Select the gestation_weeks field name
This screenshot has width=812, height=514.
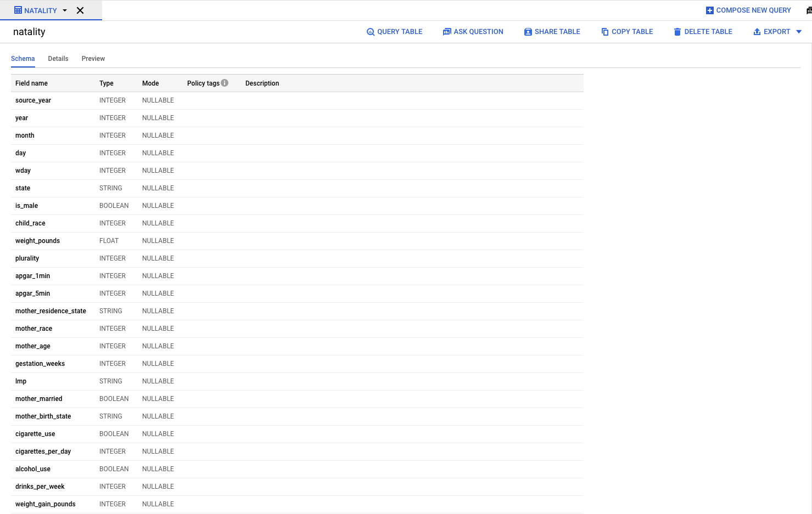(40, 364)
